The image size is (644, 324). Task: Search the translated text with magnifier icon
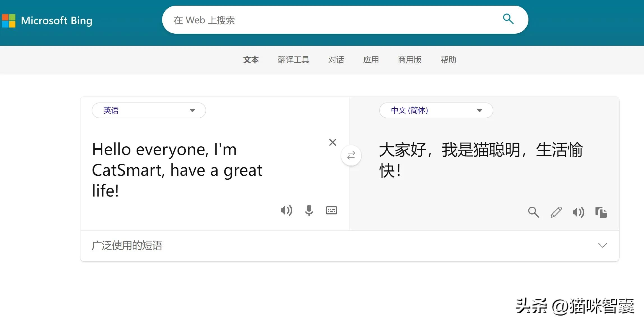tap(533, 212)
